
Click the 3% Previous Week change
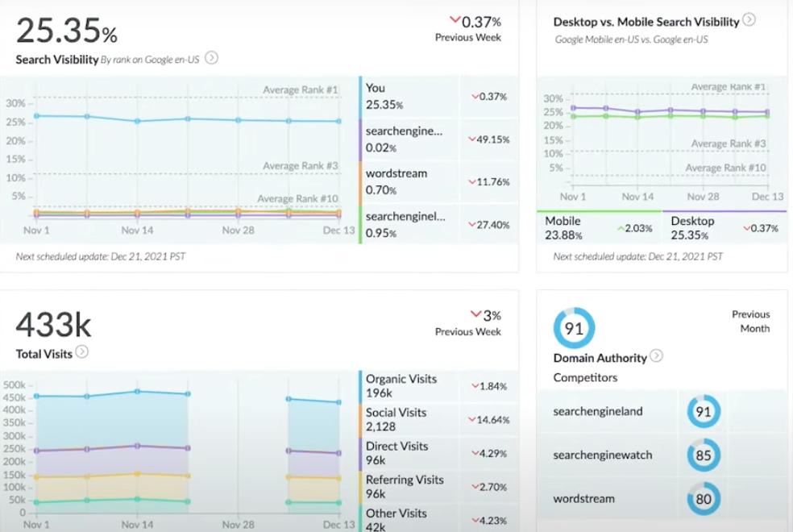click(485, 315)
